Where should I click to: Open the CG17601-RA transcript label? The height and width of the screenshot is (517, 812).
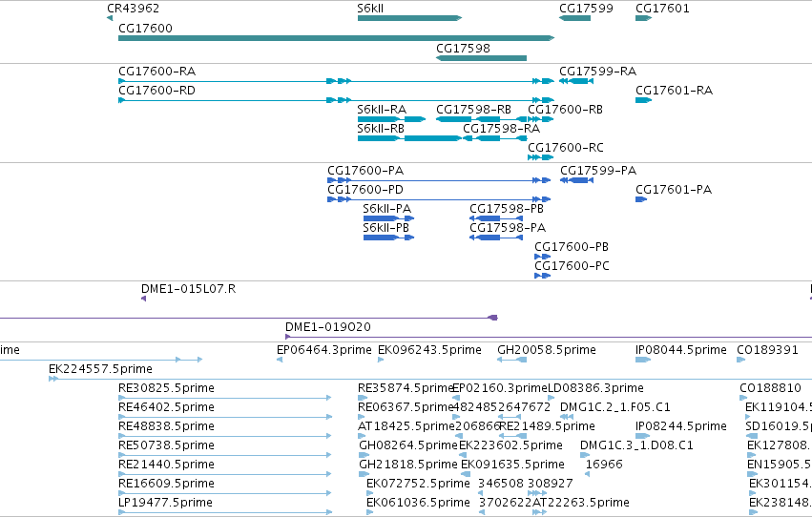coord(675,90)
